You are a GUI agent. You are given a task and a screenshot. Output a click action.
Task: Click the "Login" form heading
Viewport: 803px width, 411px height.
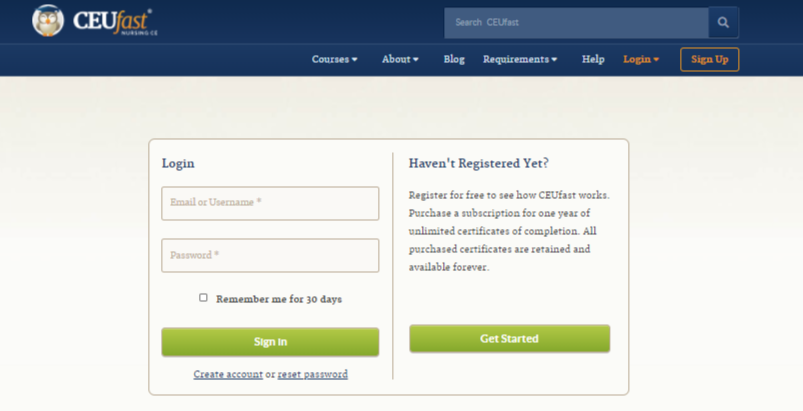pyautogui.click(x=178, y=164)
